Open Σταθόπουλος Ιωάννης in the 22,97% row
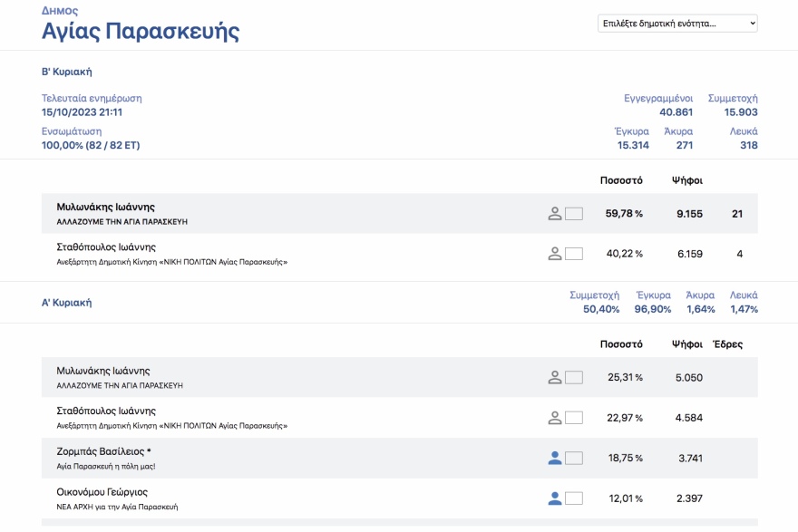Image resolution: width=798 pixels, height=532 pixels. (105, 411)
